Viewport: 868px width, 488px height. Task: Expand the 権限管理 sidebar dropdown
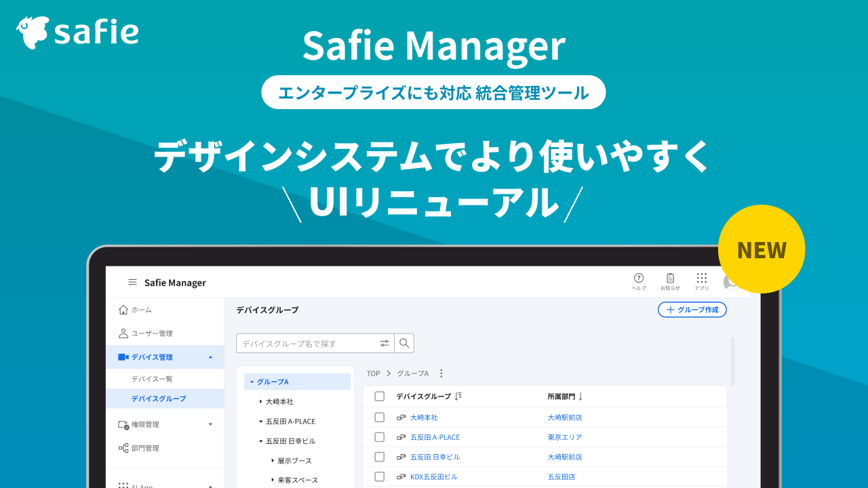click(x=210, y=424)
